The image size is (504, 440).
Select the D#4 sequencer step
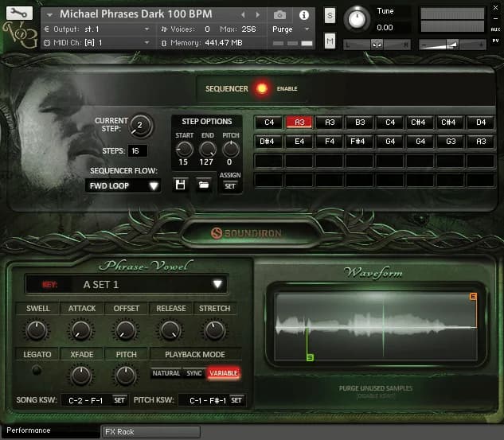coord(267,142)
